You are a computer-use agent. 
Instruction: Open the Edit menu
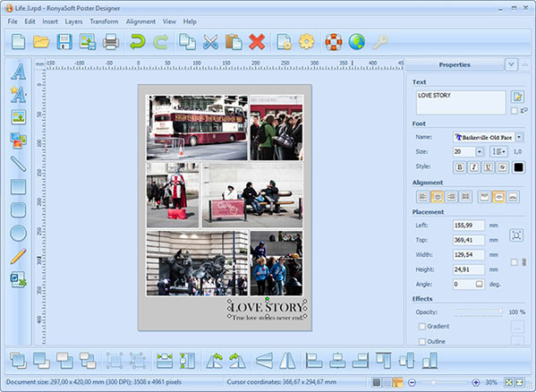tap(30, 21)
